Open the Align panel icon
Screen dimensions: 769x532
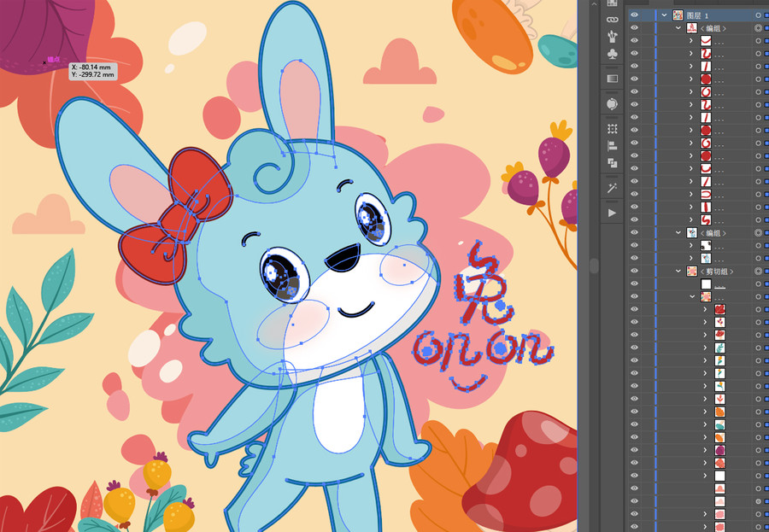(x=612, y=146)
